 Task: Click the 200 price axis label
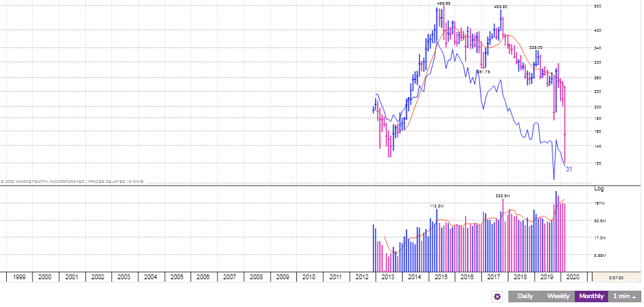point(598,106)
